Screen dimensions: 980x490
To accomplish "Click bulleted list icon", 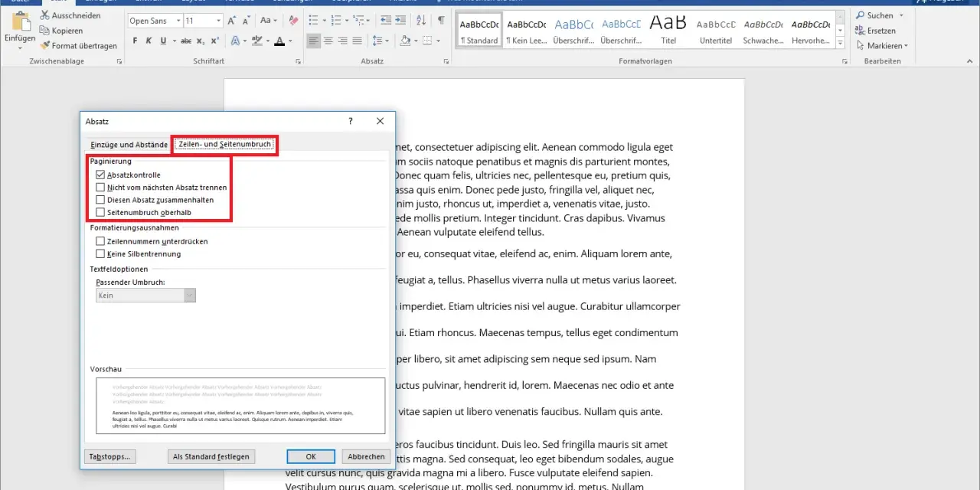I will pos(314,21).
